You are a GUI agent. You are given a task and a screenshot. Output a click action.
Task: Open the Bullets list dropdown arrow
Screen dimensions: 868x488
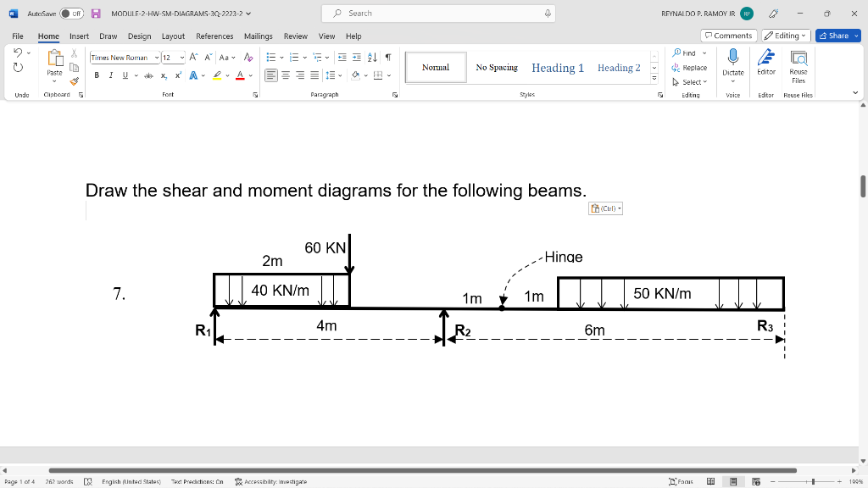[x=281, y=58]
